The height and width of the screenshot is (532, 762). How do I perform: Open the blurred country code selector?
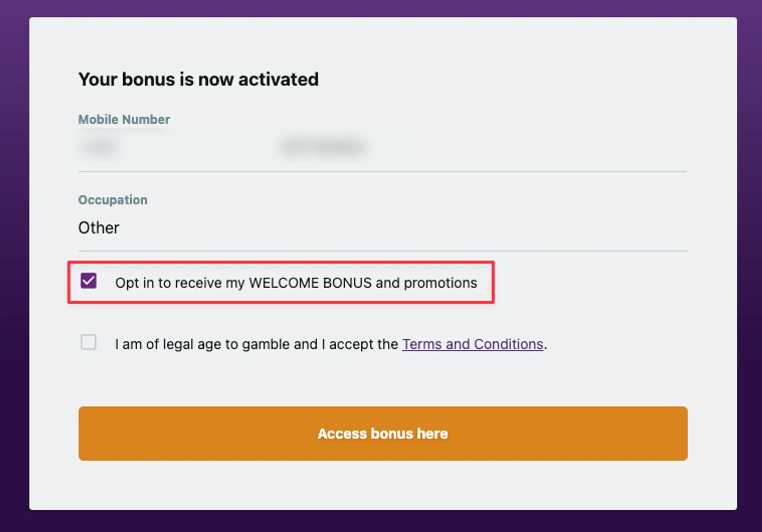(x=100, y=147)
